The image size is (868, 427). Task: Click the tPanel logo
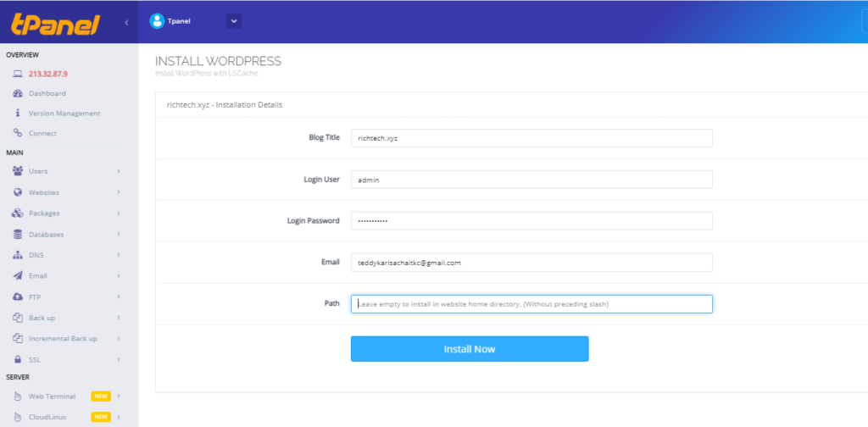click(x=55, y=23)
